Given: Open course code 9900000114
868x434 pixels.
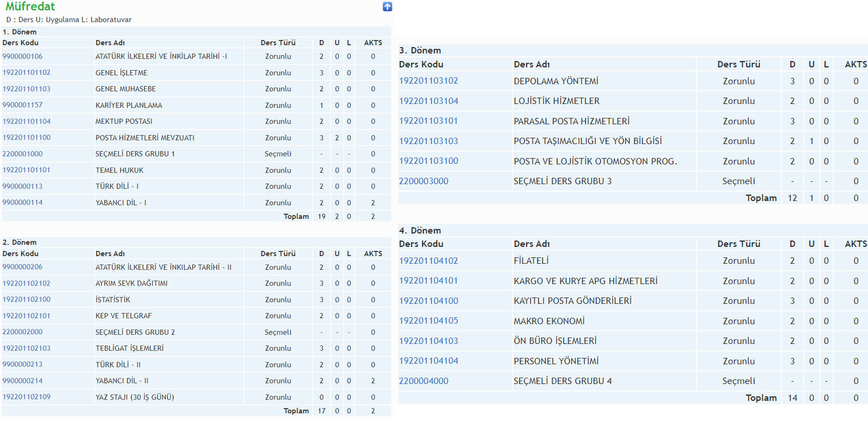Looking at the screenshot, I should tap(23, 202).
